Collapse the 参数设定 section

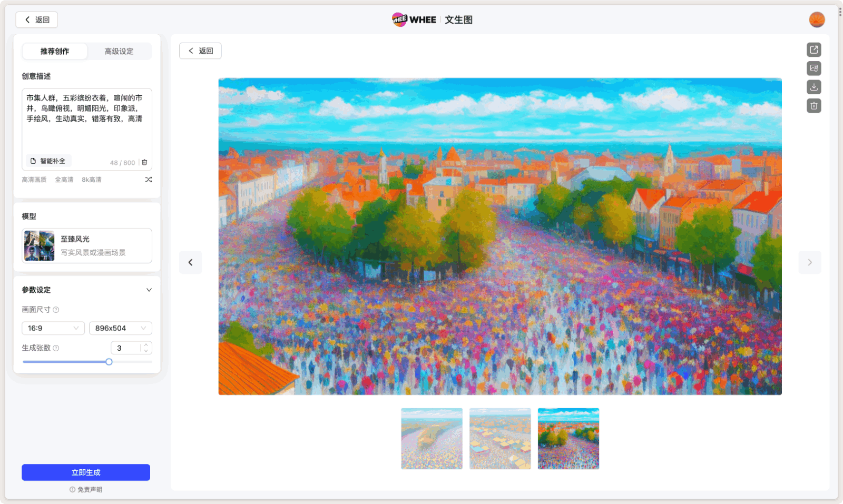click(149, 290)
